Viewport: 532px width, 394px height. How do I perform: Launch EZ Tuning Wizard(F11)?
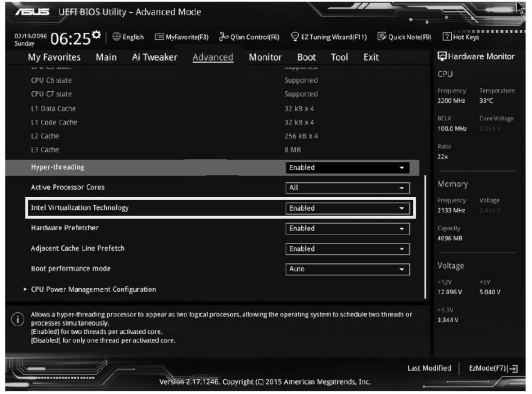point(329,37)
